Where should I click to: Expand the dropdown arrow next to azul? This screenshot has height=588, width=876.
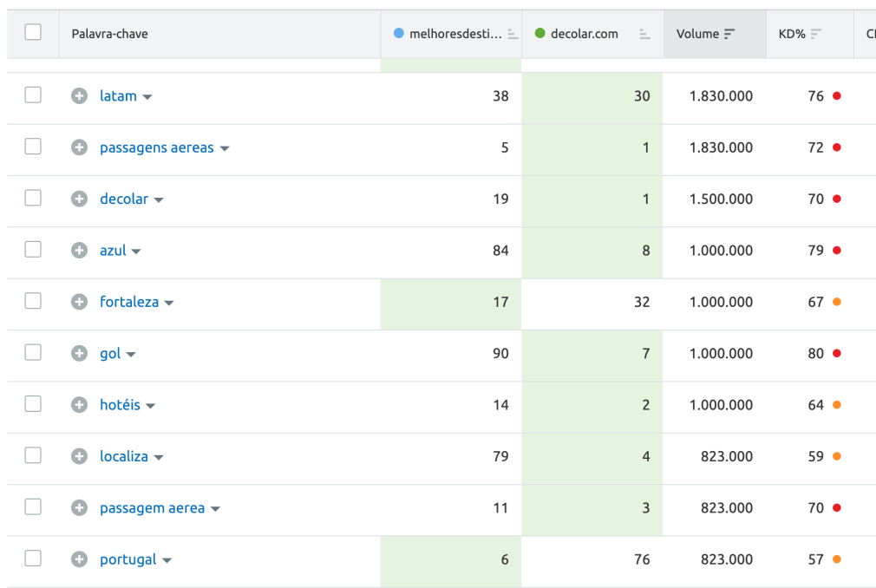(136, 252)
